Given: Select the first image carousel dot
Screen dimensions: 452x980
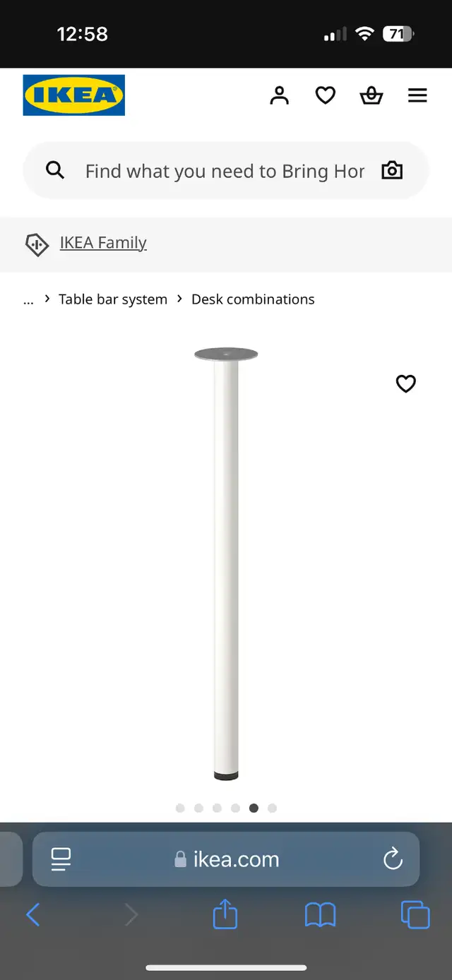Looking at the screenshot, I should coord(180,808).
